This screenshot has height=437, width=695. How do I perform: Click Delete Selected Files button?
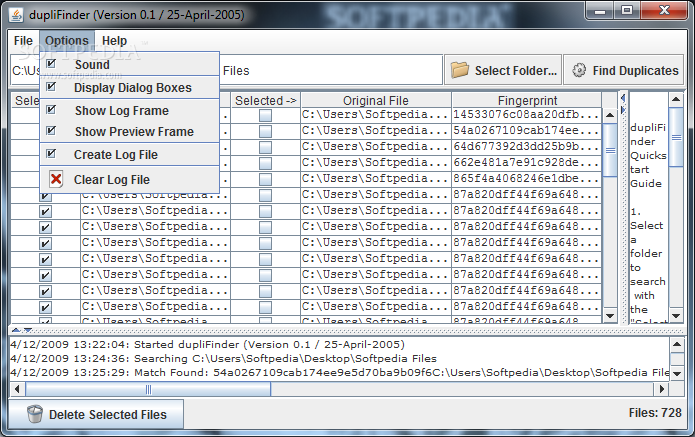96,414
